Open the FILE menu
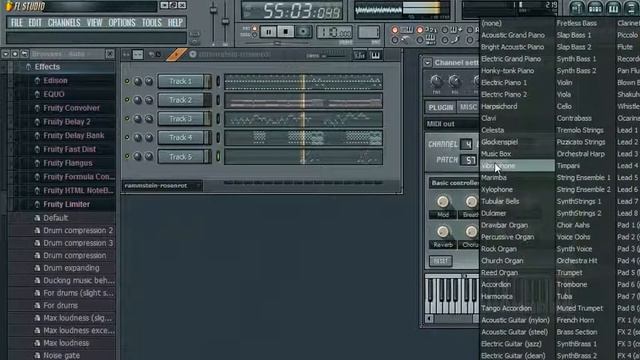 [17, 22]
